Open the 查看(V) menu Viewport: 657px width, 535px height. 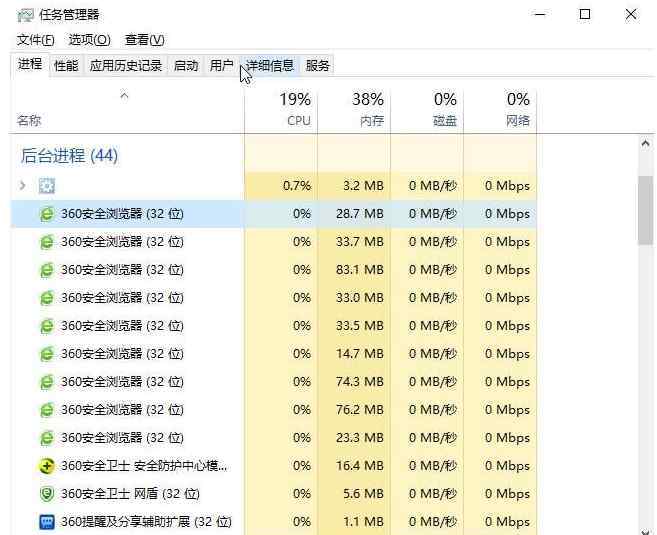(145, 40)
